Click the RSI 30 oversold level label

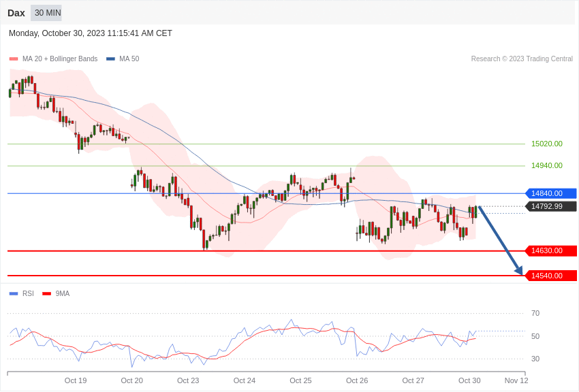535,359
